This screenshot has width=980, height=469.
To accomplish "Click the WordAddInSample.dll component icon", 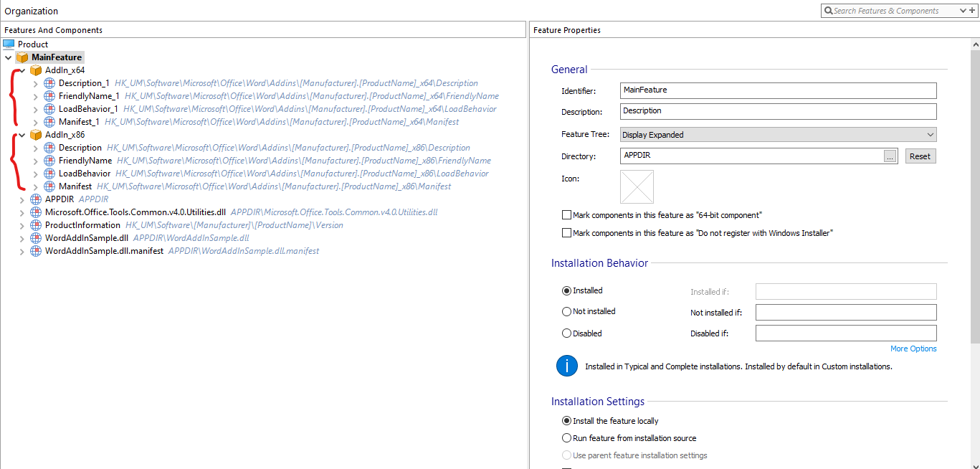I will (x=36, y=238).
